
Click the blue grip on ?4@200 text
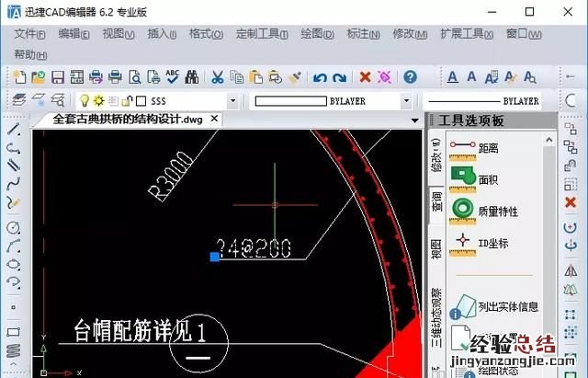coord(214,257)
